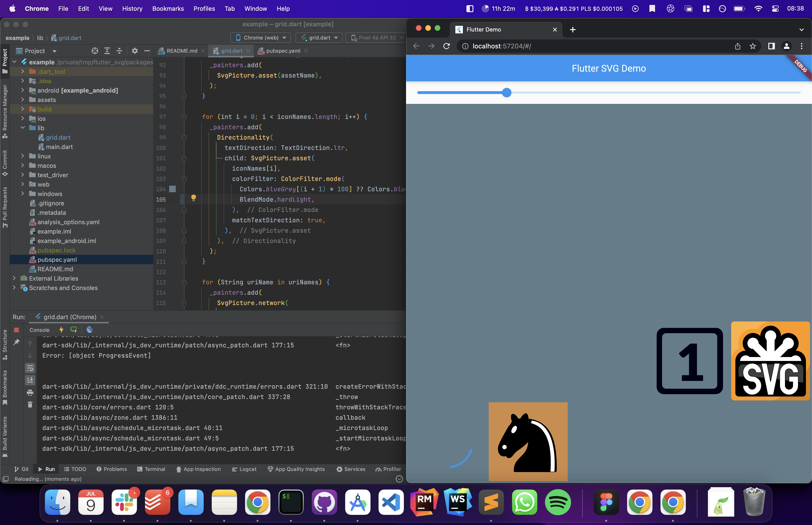The width and height of the screenshot is (812, 525).
Task: Reload the Flutter Demo page in Chrome
Action: point(446,46)
